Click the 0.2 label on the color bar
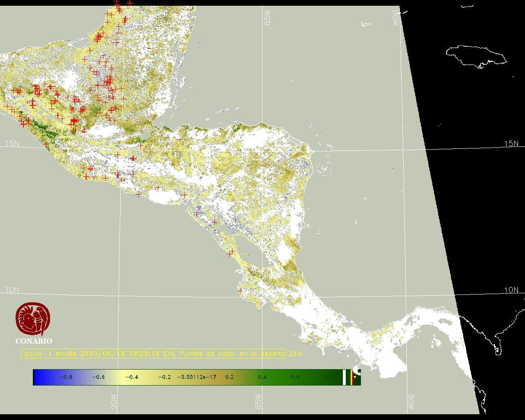 (229, 377)
